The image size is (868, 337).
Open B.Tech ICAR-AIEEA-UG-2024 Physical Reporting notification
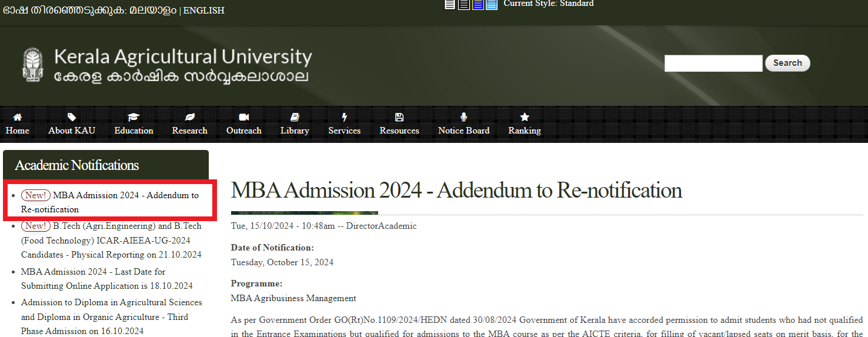click(x=111, y=241)
